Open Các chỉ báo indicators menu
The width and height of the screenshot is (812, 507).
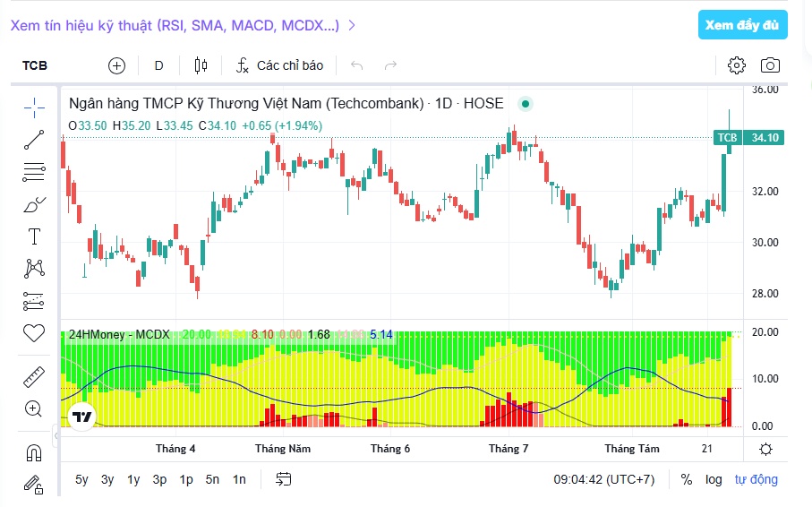(279, 65)
